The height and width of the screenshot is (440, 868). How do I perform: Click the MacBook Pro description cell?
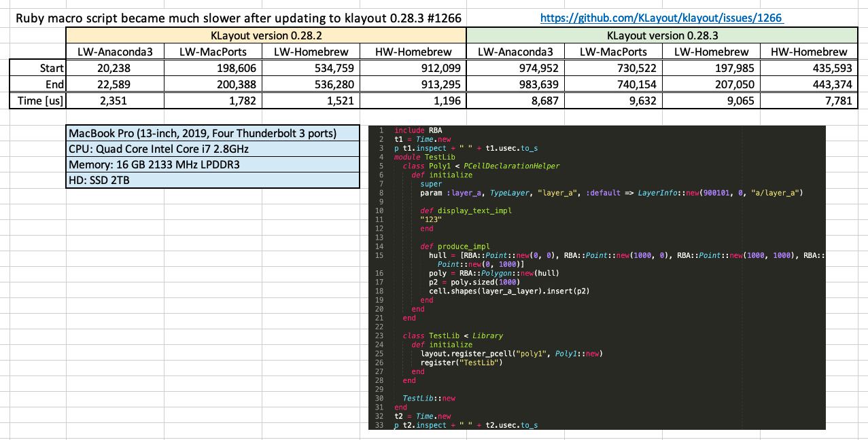(x=212, y=134)
